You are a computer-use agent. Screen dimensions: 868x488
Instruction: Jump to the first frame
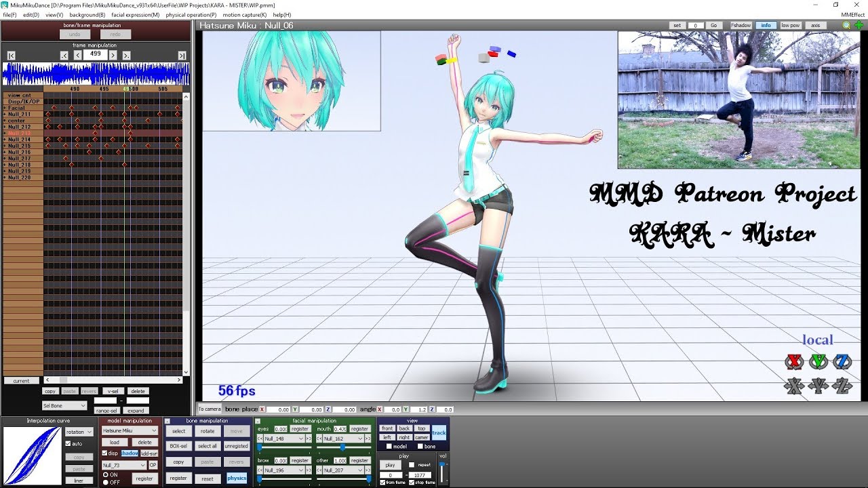pos(12,55)
